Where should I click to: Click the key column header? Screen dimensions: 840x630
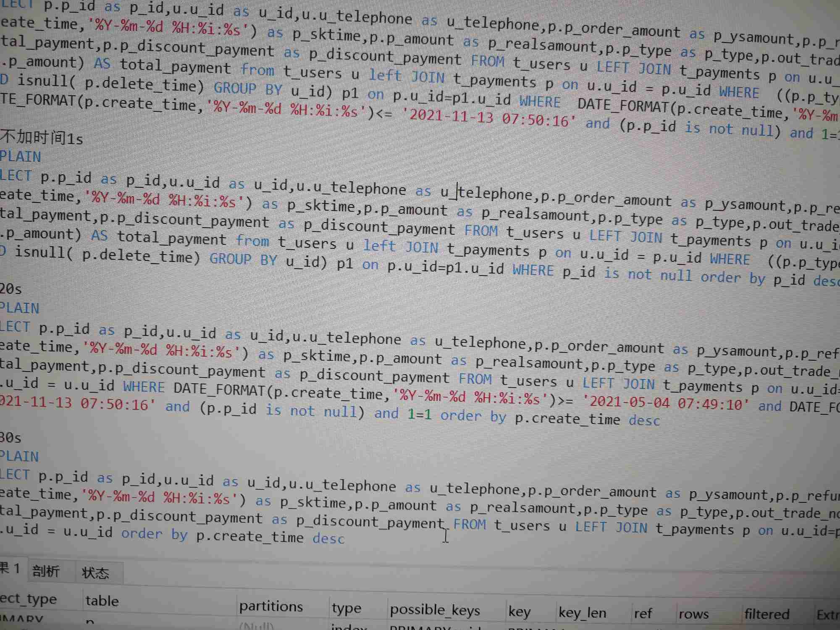519,612
